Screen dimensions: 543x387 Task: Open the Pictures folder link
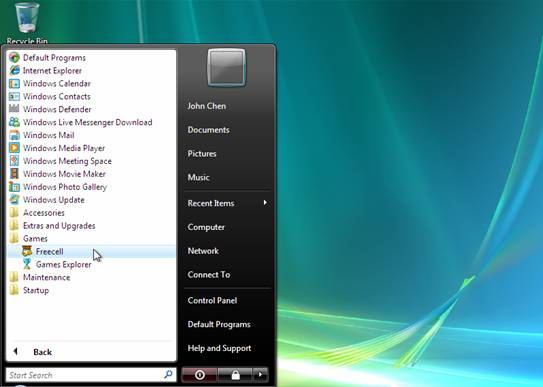point(202,154)
